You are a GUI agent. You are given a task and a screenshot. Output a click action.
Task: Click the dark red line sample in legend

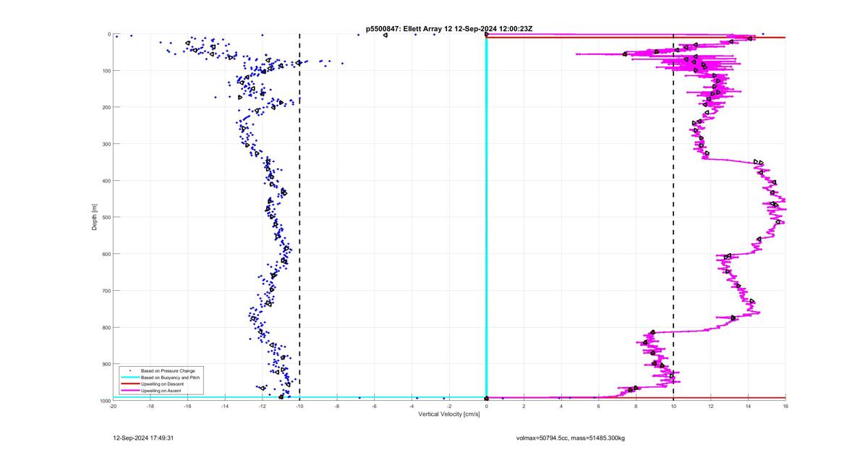coord(130,384)
